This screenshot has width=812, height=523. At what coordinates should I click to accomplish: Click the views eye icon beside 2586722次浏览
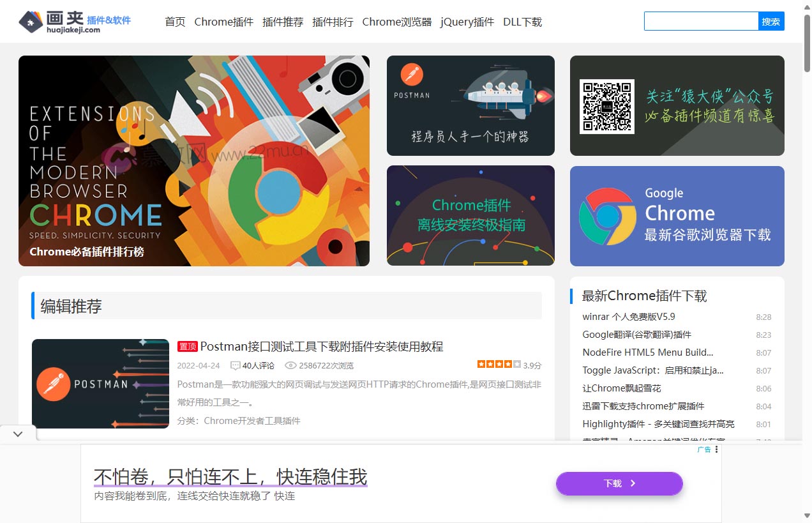coord(290,365)
